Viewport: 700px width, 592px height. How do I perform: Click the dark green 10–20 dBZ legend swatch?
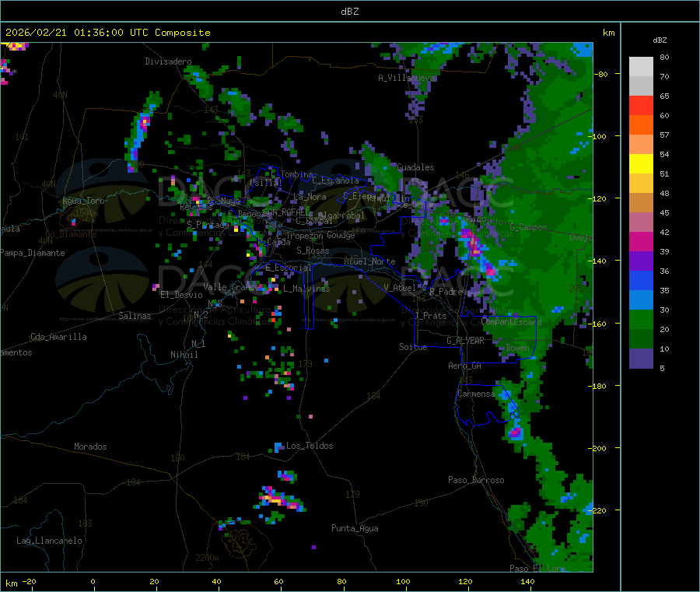[641, 339]
